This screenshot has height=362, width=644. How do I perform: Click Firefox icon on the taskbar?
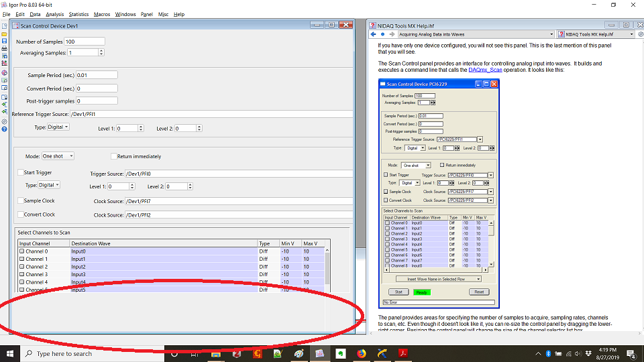362,353
